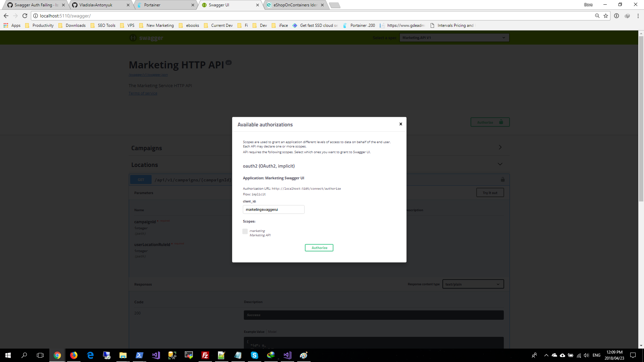Open the Terms of service link

[143, 93]
